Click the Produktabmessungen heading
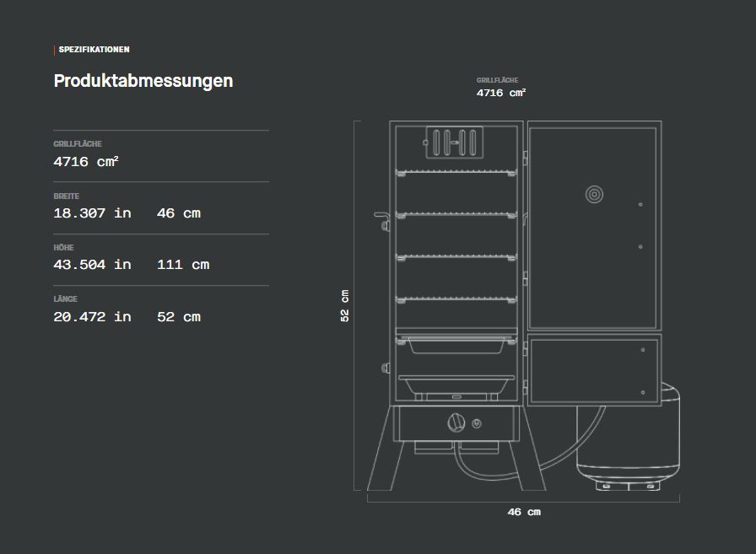This screenshot has width=756, height=554. coord(143,81)
